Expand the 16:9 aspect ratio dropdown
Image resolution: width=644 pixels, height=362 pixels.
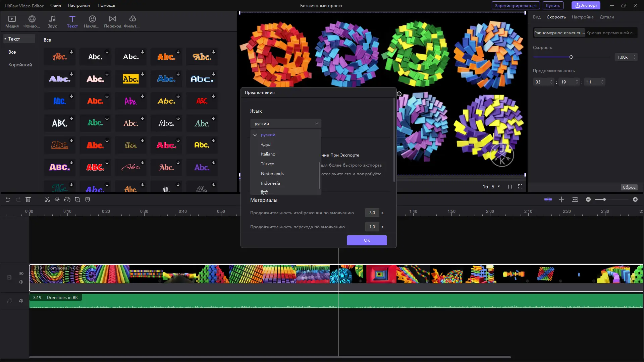491,186
